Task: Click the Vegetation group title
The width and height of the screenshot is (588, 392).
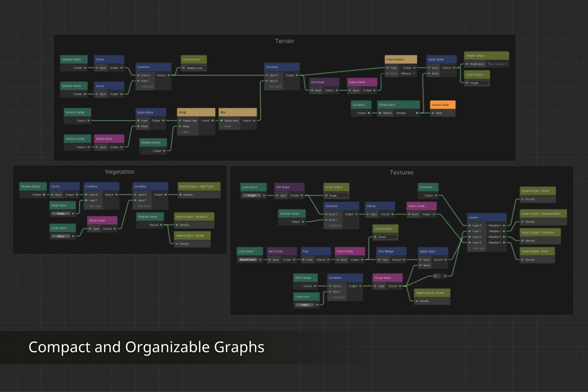Action: tap(120, 172)
